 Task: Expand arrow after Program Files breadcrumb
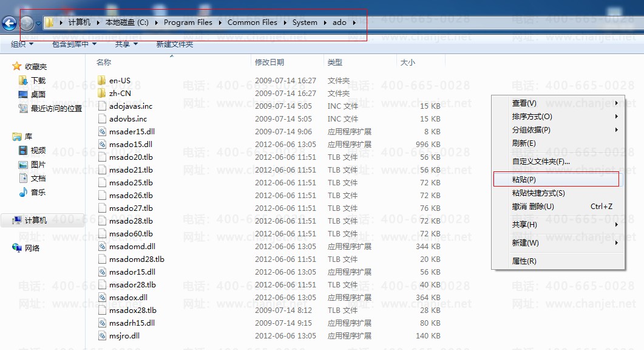(220, 22)
